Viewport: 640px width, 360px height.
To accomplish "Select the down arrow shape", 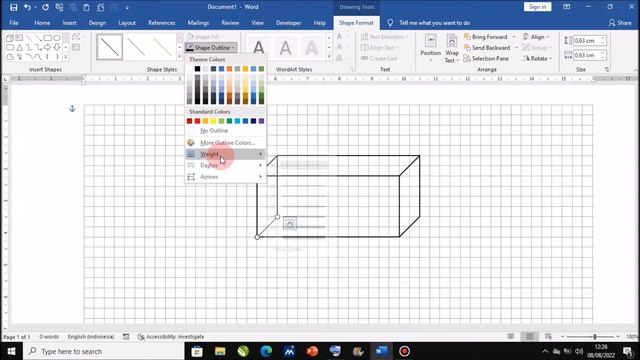I will [x=57, y=47].
